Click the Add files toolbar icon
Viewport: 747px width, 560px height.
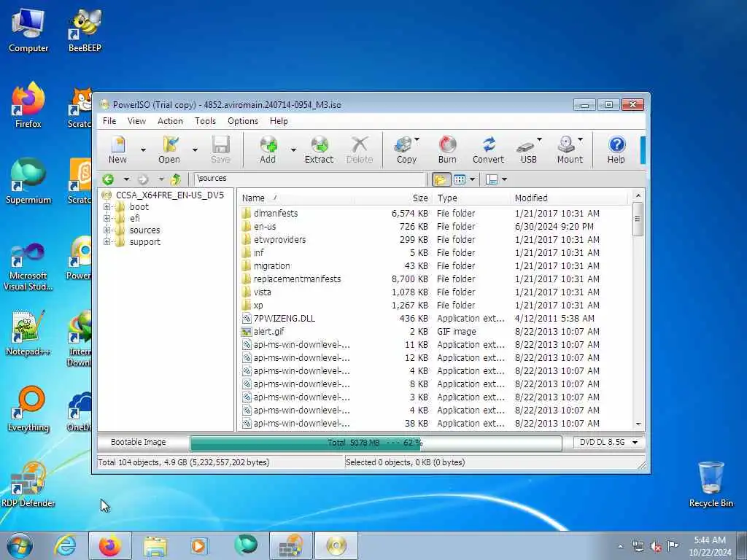tap(268, 149)
